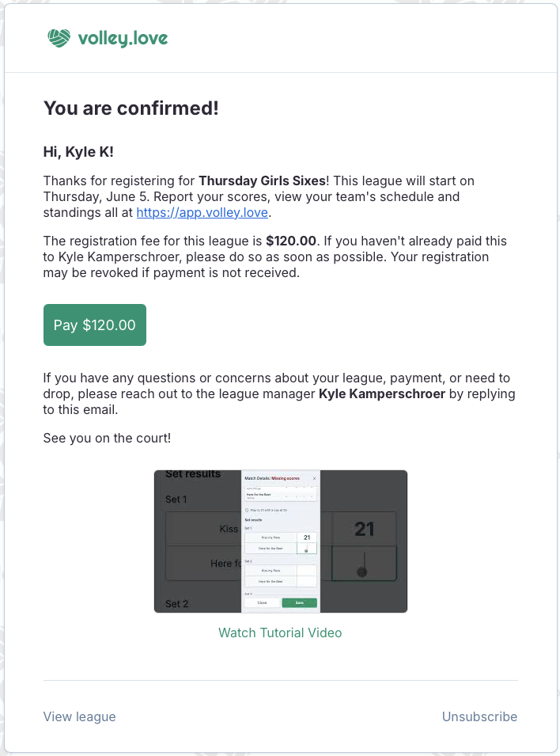Open the tutorial video thumbnail
The image size is (560, 756).
pyautogui.click(x=280, y=541)
